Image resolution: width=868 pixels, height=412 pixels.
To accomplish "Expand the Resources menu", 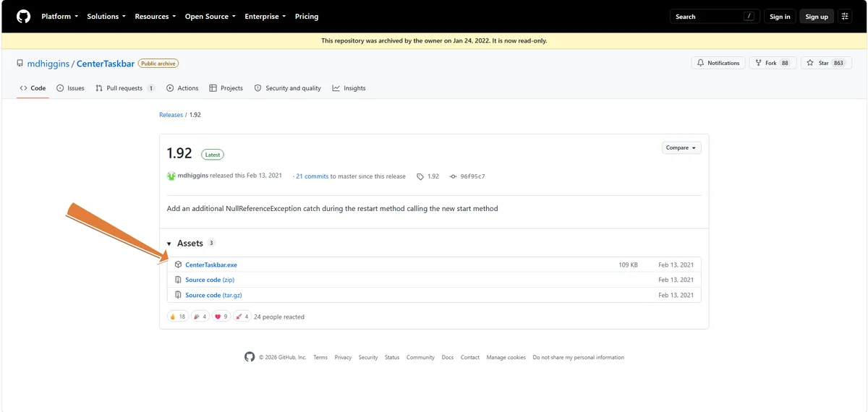I will (x=156, y=16).
